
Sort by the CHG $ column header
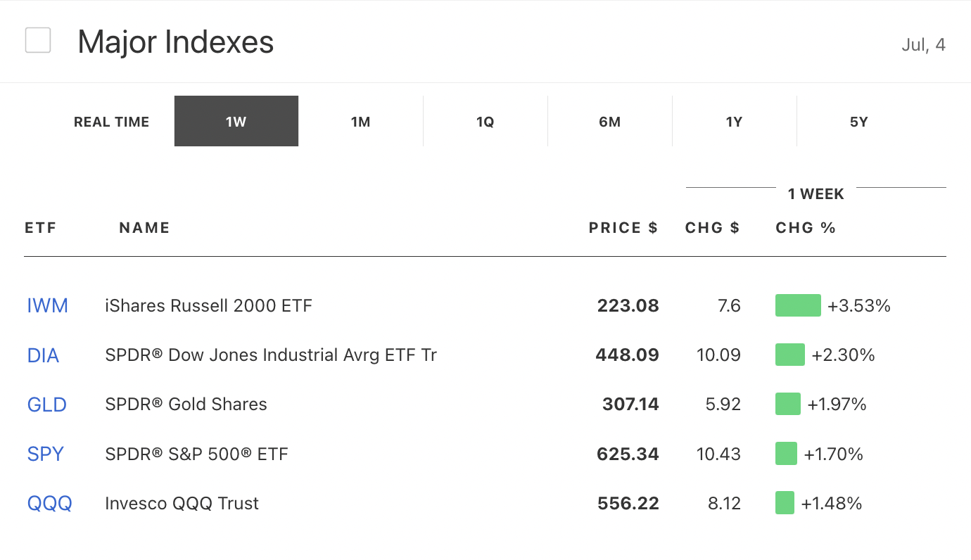[x=712, y=228]
